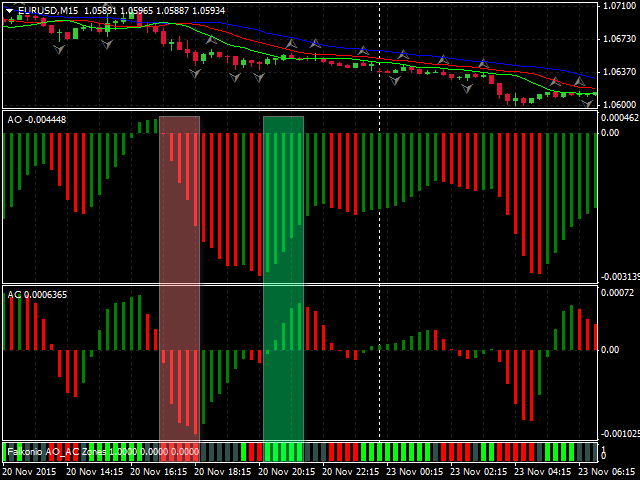Click the vertical dotted period separator line
This screenshot has width=640, height=480.
379,200
